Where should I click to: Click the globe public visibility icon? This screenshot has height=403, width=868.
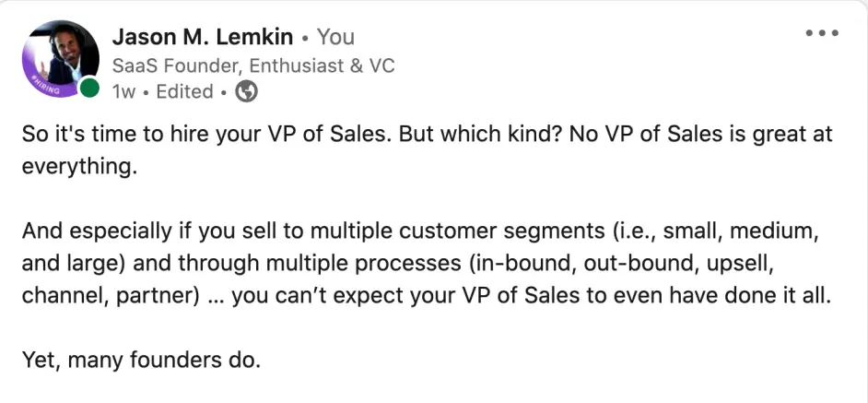coord(246,91)
